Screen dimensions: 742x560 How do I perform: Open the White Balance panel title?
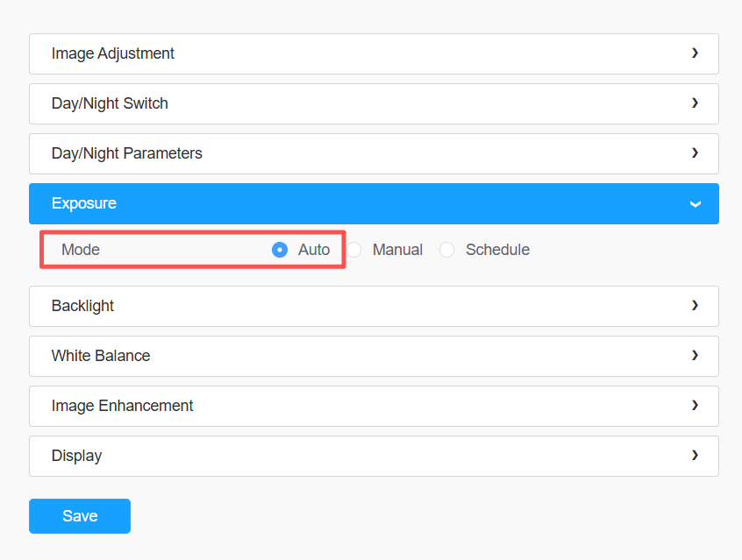[x=101, y=356]
